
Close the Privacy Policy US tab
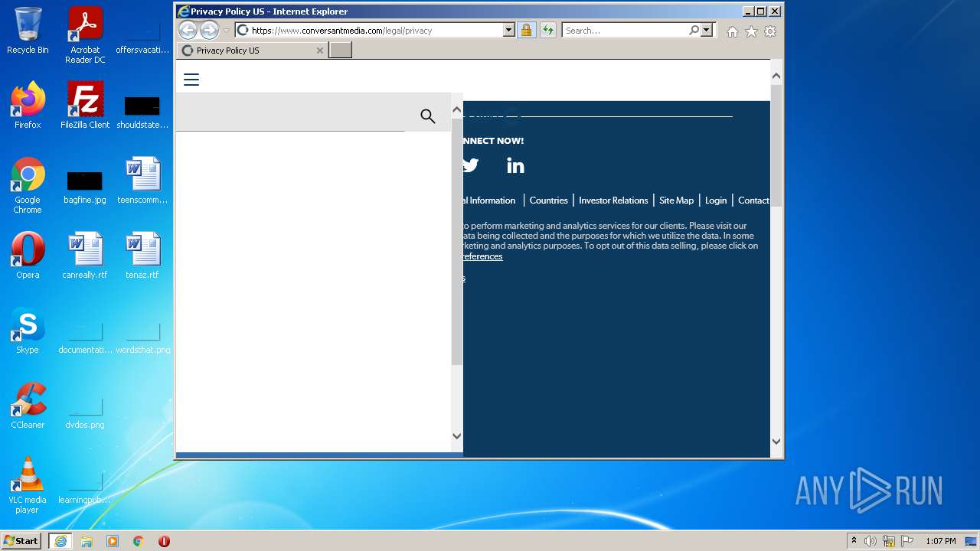(320, 51)
